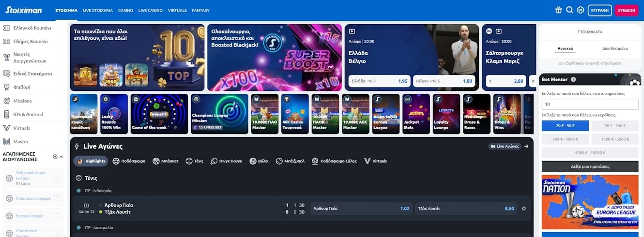Tick the Conference League checkbox
Screen dimensions: 644x237
(x=57, y=233)
